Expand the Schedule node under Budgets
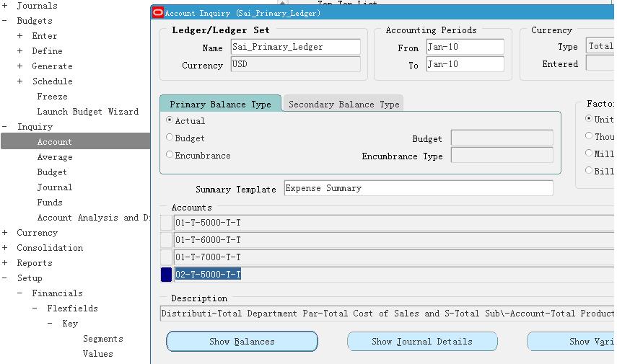The width and height of the screenshot is (617, 364). pos(19,81)
